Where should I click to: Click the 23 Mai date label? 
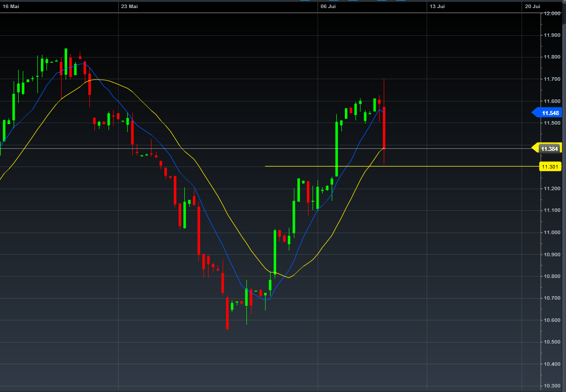click(129, 7)
